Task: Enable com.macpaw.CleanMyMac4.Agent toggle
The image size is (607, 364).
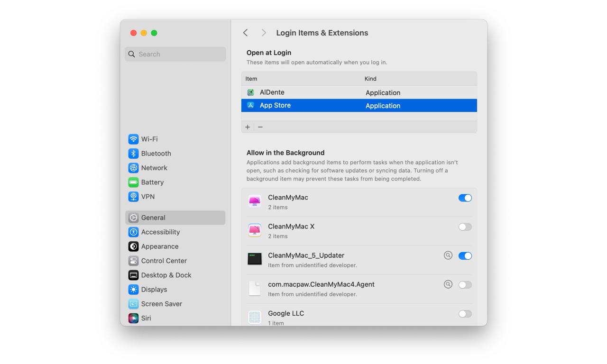Action: pyautogui.click(x=465, y=285)
